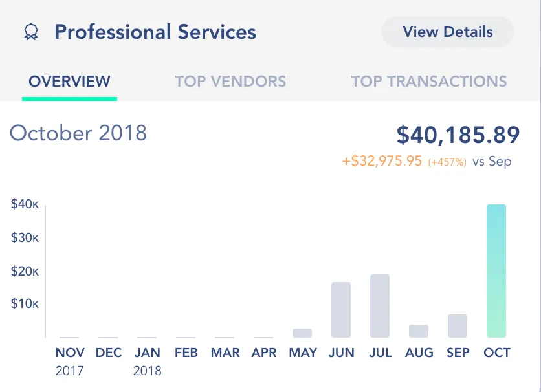The height and width of the screenshot is (392, 541).
Task: Select the September bar
Action: (x=458, y=326)
